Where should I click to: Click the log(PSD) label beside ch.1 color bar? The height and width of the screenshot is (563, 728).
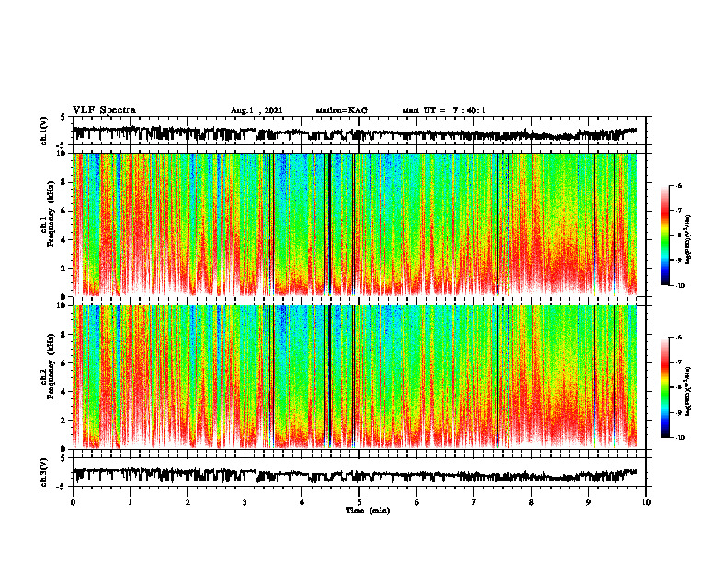pyautogui.click(x=688, y=239)
